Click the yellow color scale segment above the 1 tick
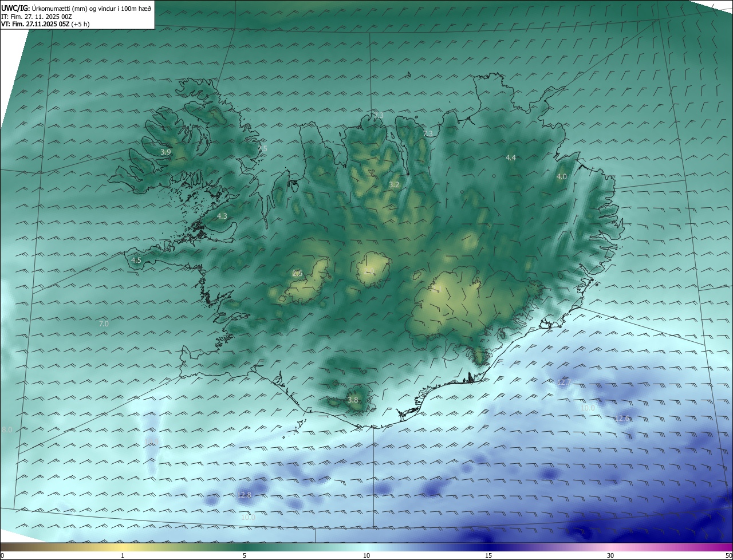Image resolution: width=733 pixels, height=560 pixels. pyautogui.click(x=123, y=547)
